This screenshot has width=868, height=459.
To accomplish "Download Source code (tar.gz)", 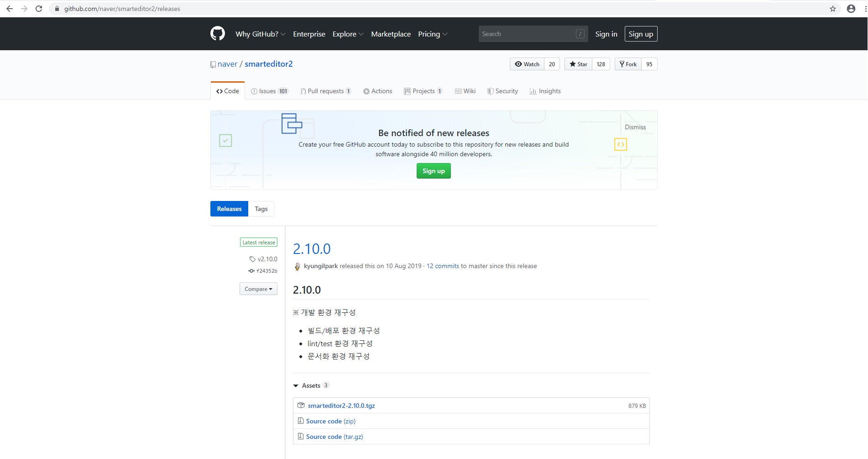I will pyautogui.click(x=335, y=437).
